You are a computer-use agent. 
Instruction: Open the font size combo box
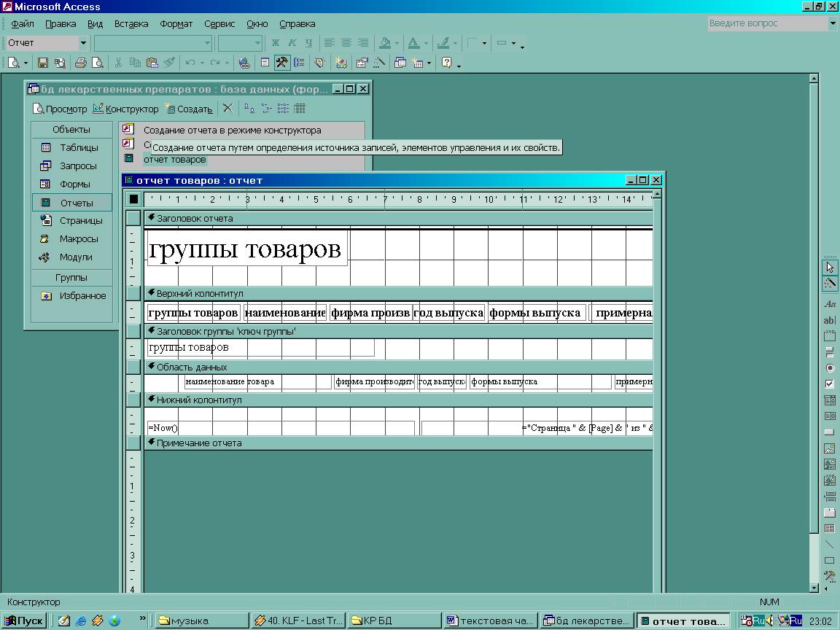[240, 43]
